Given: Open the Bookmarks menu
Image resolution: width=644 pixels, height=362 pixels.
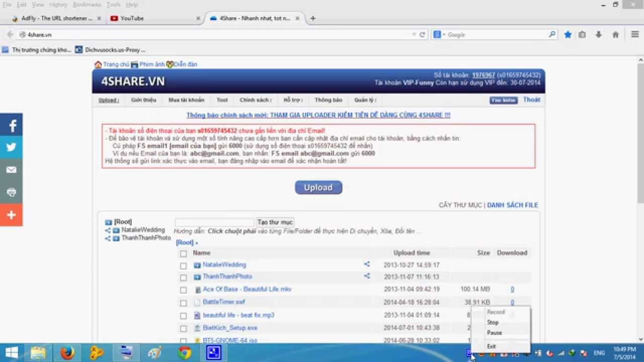Looking at the screenshot, I should pos(87,5).
